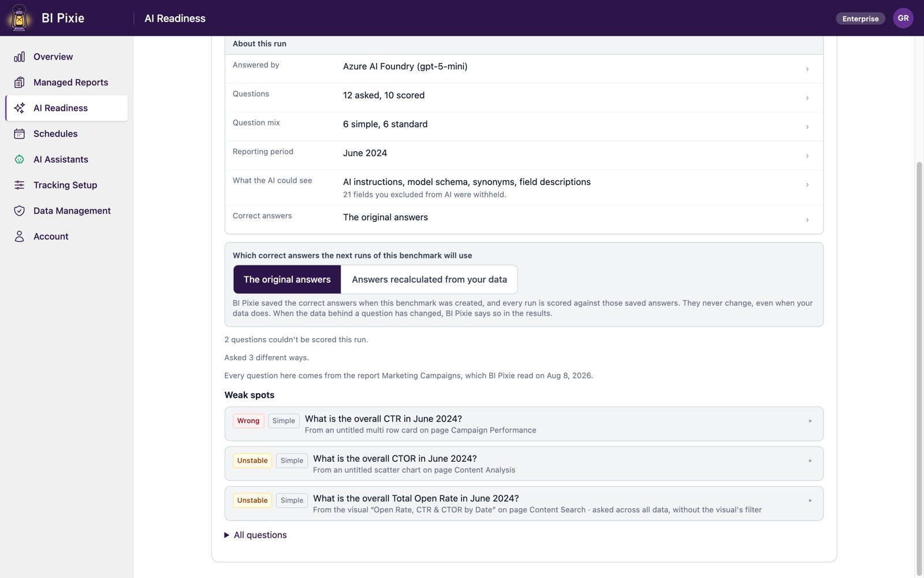Switch to 'Answers recalculated from your data'

[x=429, y=279]
